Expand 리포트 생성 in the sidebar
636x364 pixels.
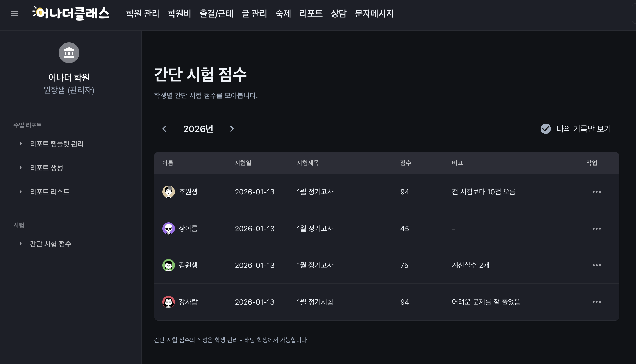(47, 168)
